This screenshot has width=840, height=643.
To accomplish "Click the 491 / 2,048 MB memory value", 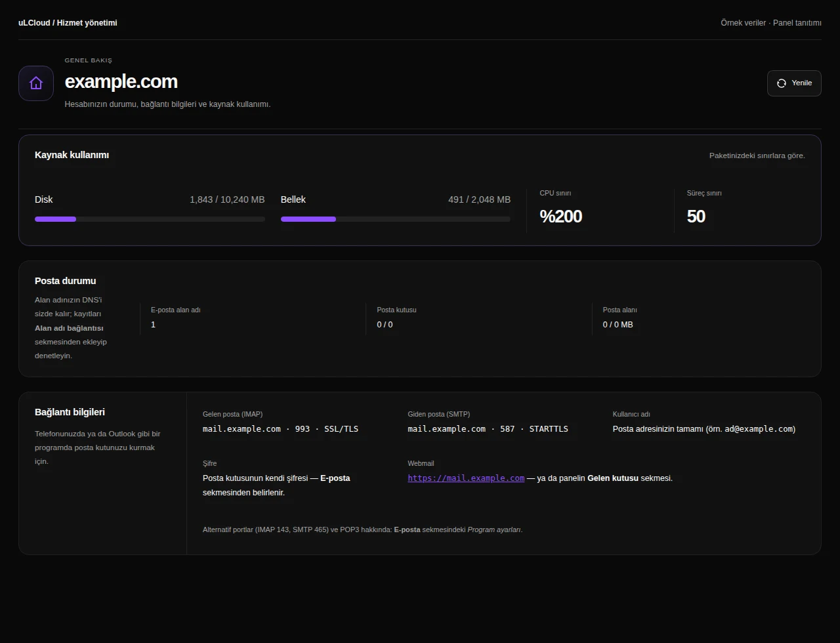I will coord(479,199).
